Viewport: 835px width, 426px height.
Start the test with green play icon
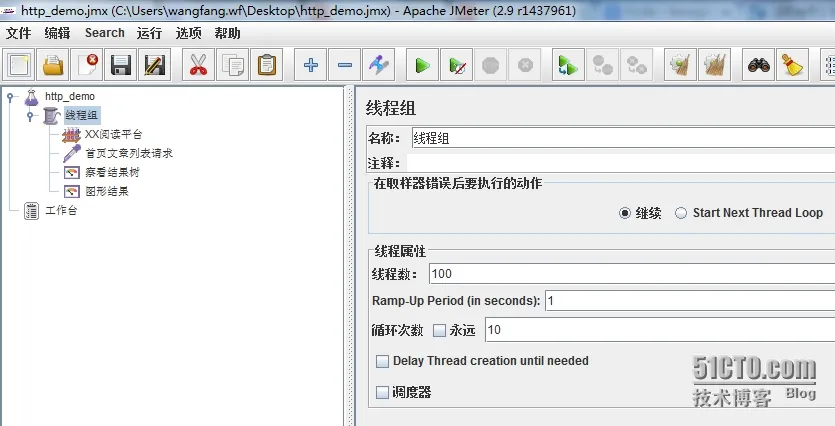(422, 65)
